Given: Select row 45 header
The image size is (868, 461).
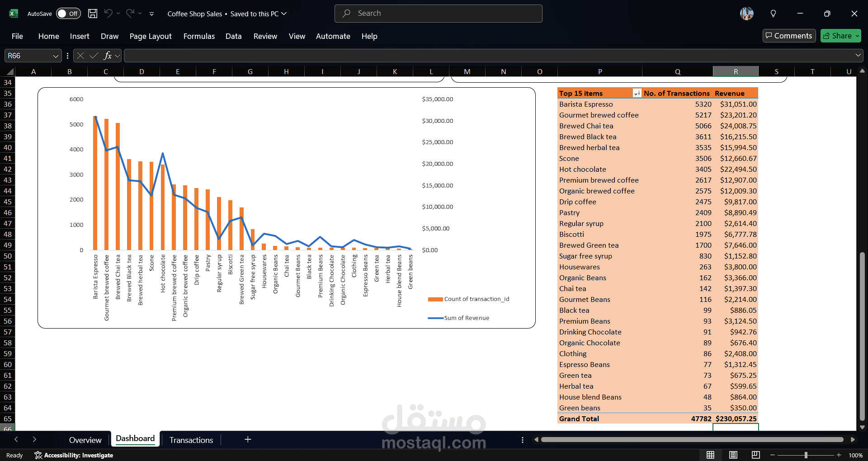Looking at the screenshot, I should (x=8, y=202).
